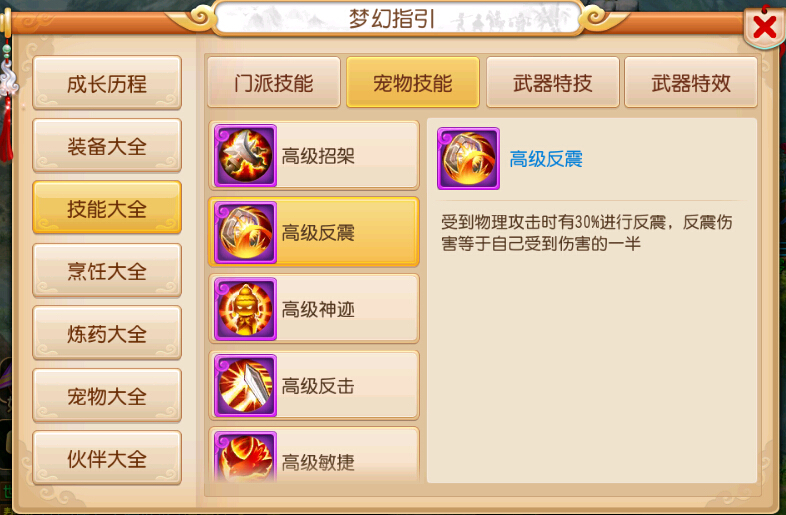This screenshot has width=786, height=515.
Task: Pick the 高级敏捷 skill icon
Action: point(245,456)
